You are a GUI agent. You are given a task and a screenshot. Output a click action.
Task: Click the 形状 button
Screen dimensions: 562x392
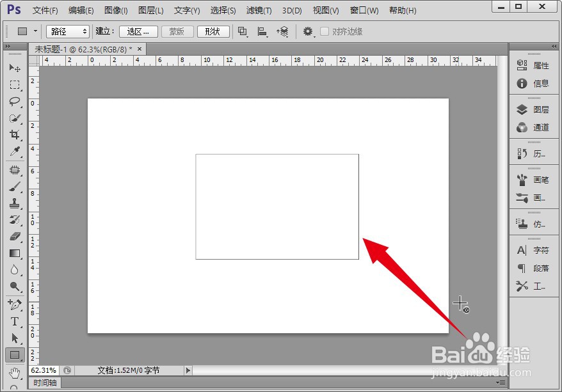(x=213, y=31)
